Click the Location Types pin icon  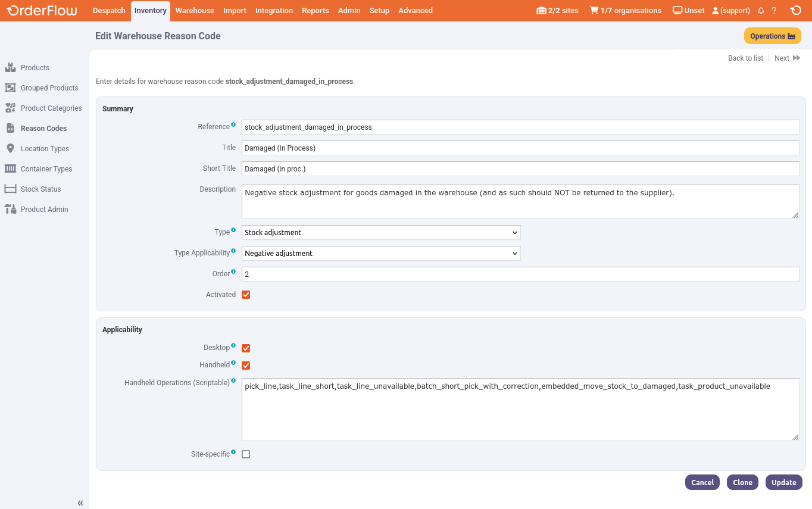pyautogui.click(x=10, y=148)
